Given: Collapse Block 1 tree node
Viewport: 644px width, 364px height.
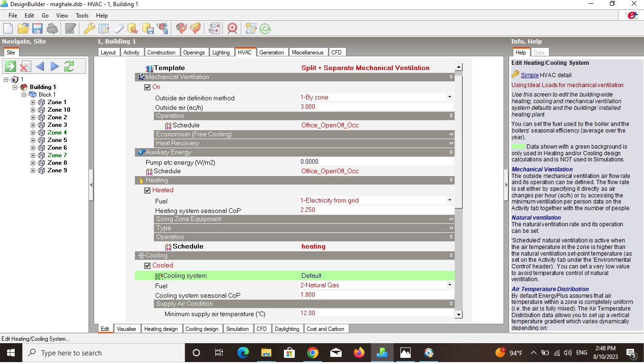Looking at the screenshot, I should pos(24,95).
